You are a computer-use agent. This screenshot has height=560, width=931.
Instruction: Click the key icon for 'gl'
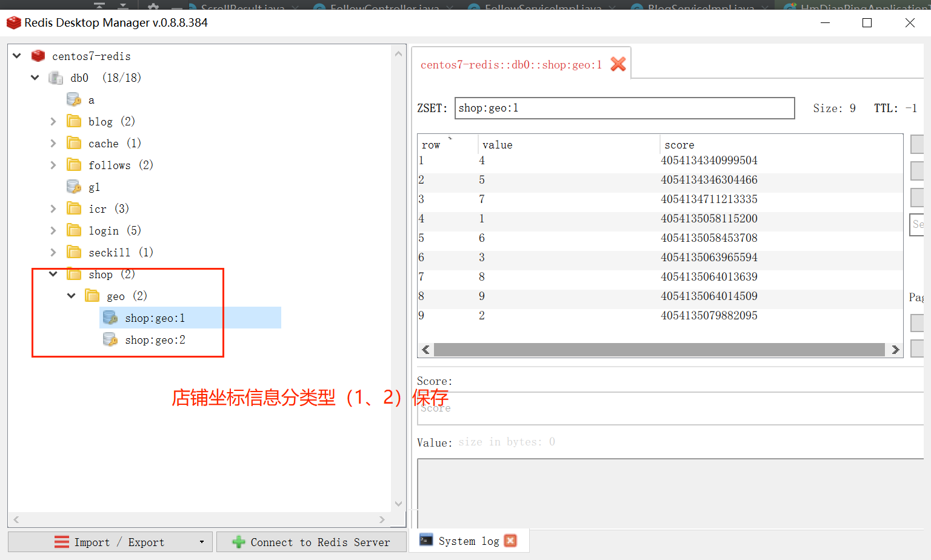74,187
